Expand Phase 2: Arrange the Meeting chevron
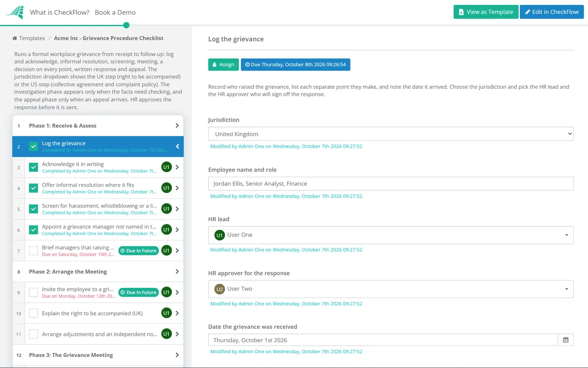Image resolution: width=588 pixels, height=368 pixels. click(x=177, y=271)
